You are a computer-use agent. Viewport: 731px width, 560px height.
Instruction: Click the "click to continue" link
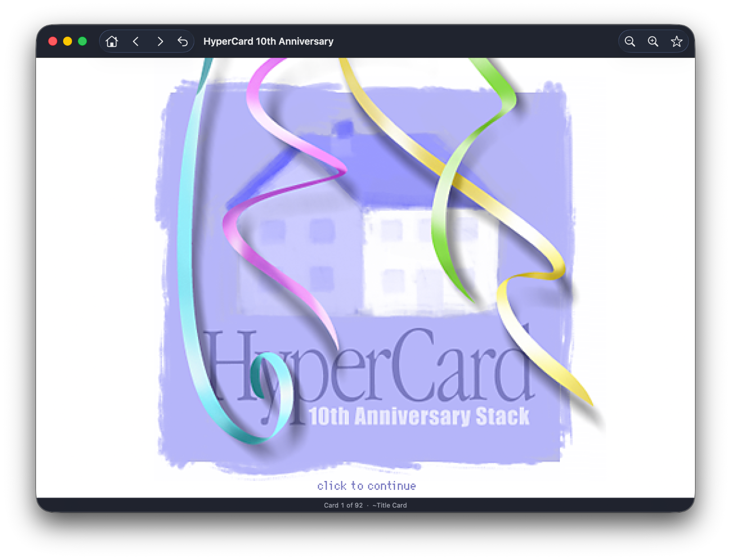(367, 486)
